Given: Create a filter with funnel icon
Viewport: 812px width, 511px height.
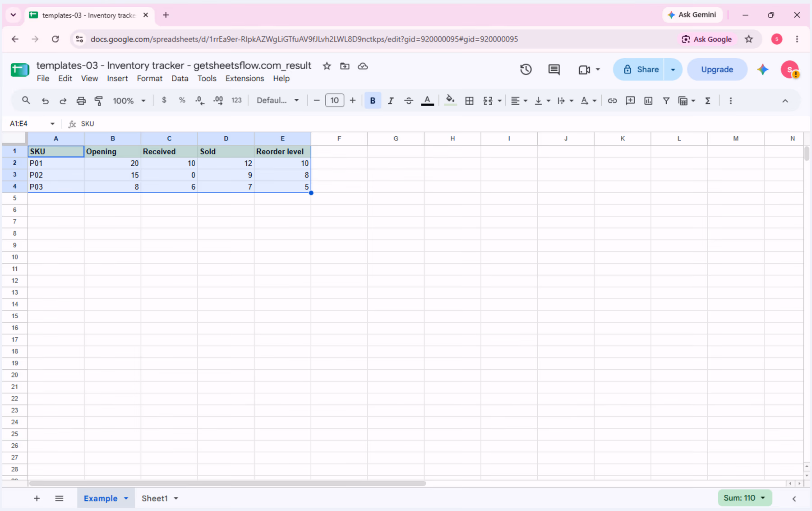Looking at the screenshot, I should click(666, 101).
